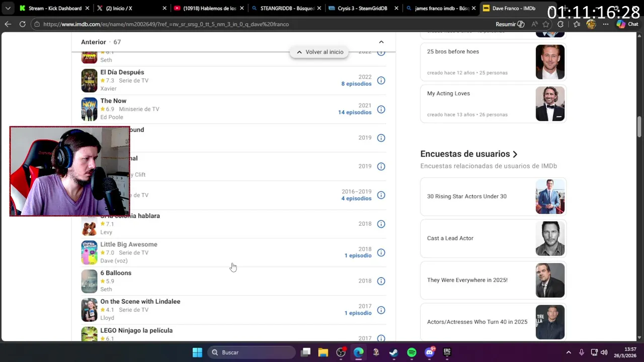Open read aloud icon in address bar
Viewport: 644px width, 362px height.
(534, 24)
